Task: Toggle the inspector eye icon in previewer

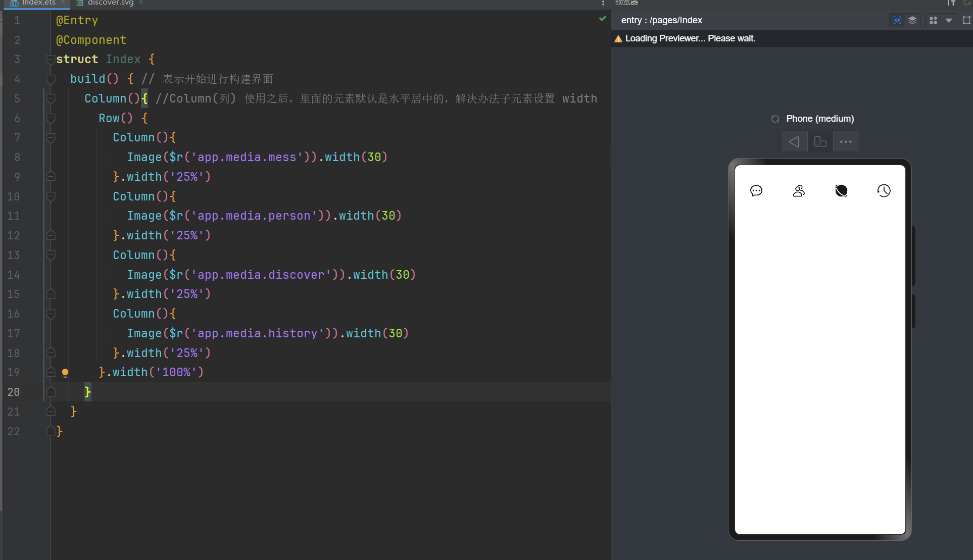Action: click(x=897, y=20)
